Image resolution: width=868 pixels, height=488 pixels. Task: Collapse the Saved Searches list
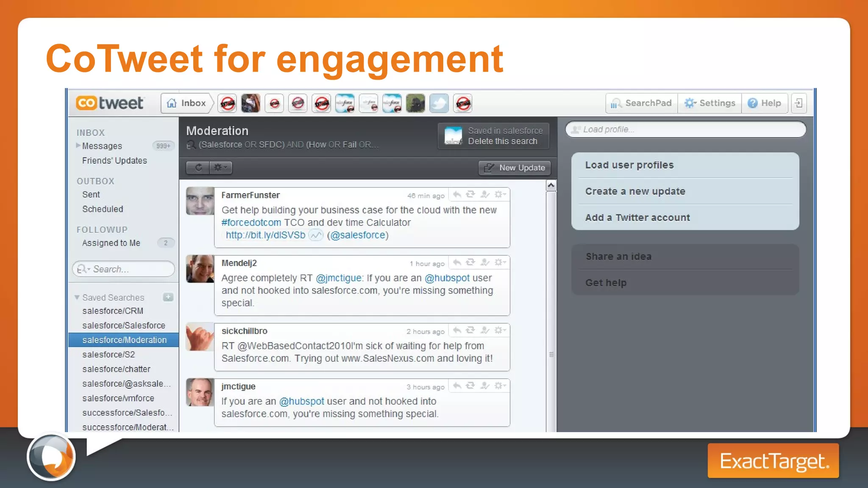(77, 297)
